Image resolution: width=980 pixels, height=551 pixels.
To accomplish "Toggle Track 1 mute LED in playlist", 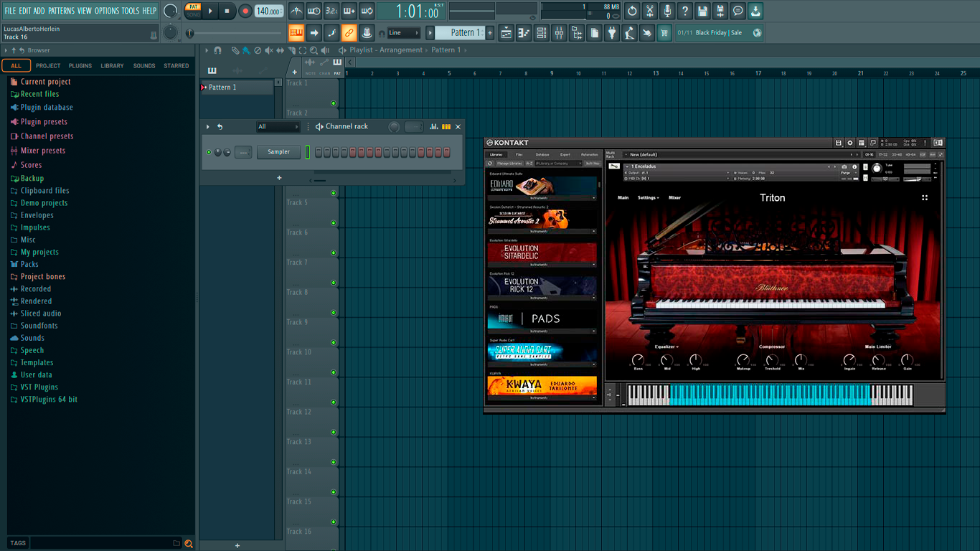I will coord(334,103).
